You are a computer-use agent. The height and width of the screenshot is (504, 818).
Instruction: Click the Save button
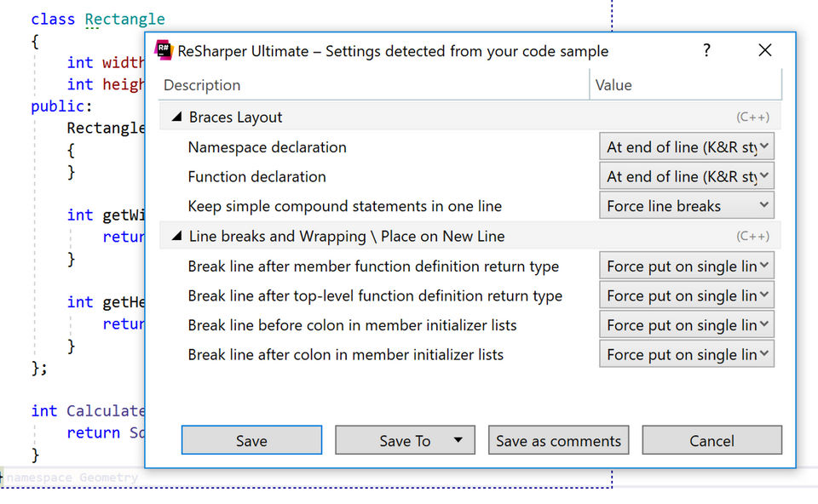pos(251,440)
